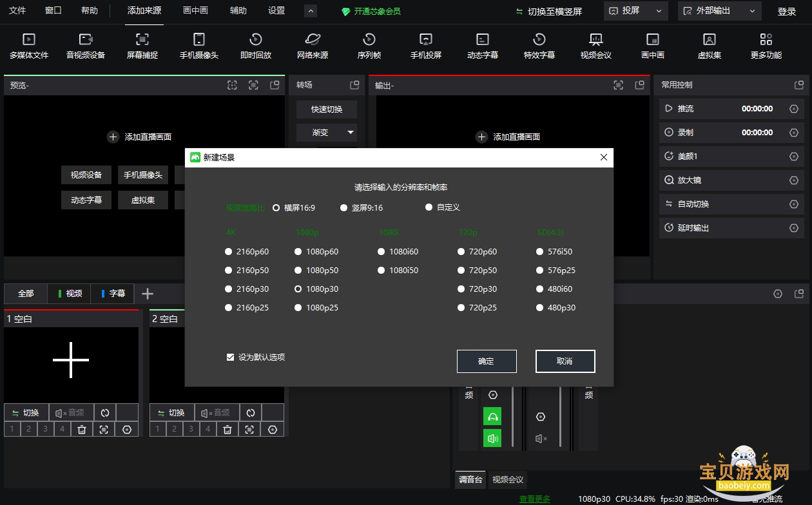Open settings for 录制 recording
This screenshot has width=812, height=505.
click(x=794, y=133)
